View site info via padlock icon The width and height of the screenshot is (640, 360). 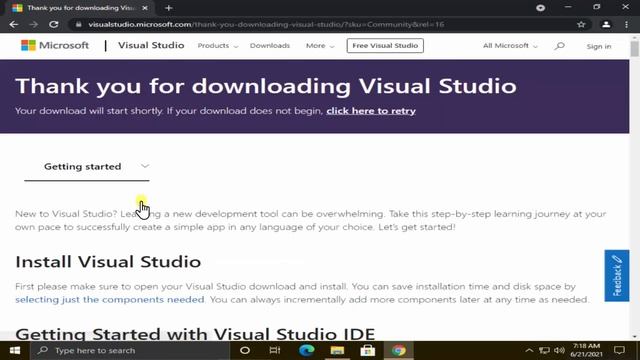(x=78, y=24)
